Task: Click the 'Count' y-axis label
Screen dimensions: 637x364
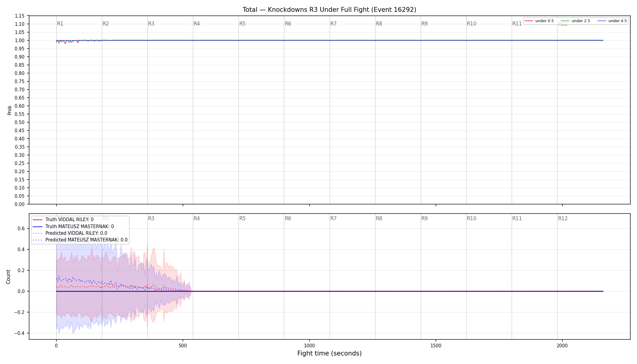Action: tap(8, 277)
